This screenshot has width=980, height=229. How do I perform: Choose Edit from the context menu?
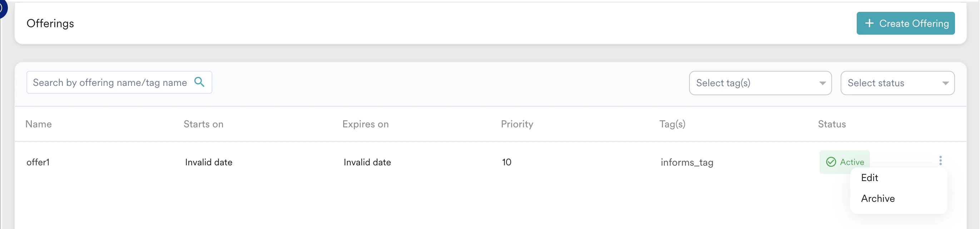(x=869, y=177)
